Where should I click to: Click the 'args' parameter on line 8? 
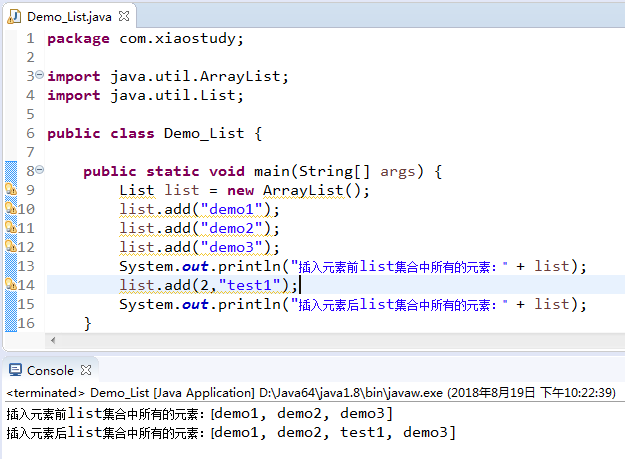(x=398, y=172)
